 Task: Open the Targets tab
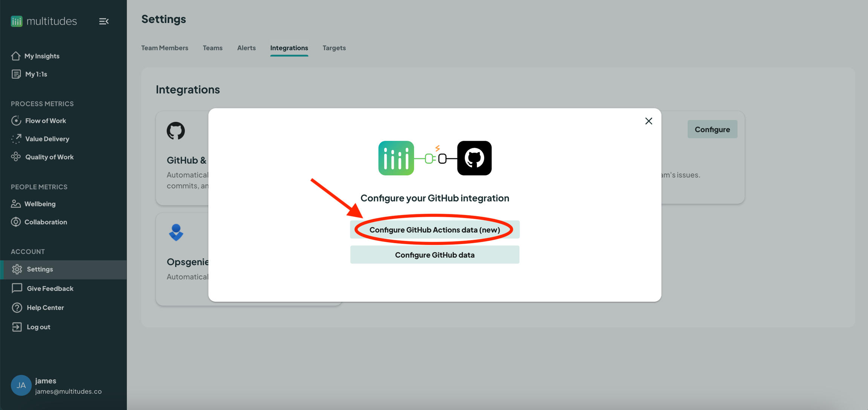334,48
